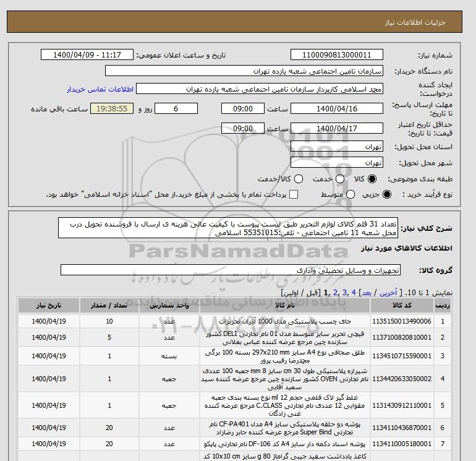Click the price validity time 09:00 field

point(243,128)
